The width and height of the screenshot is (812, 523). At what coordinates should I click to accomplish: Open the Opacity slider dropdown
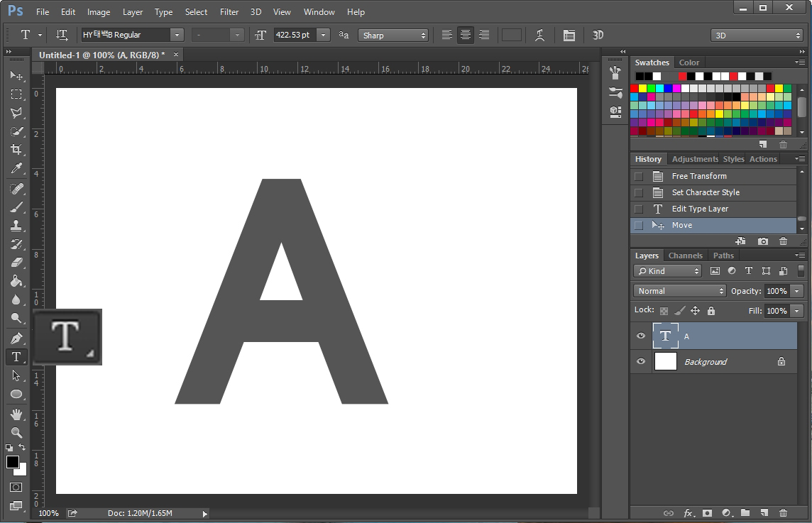click(798, 291)
